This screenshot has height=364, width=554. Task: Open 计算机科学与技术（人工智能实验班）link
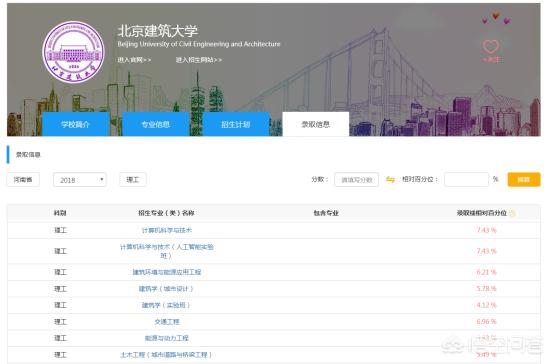(167, 251)
